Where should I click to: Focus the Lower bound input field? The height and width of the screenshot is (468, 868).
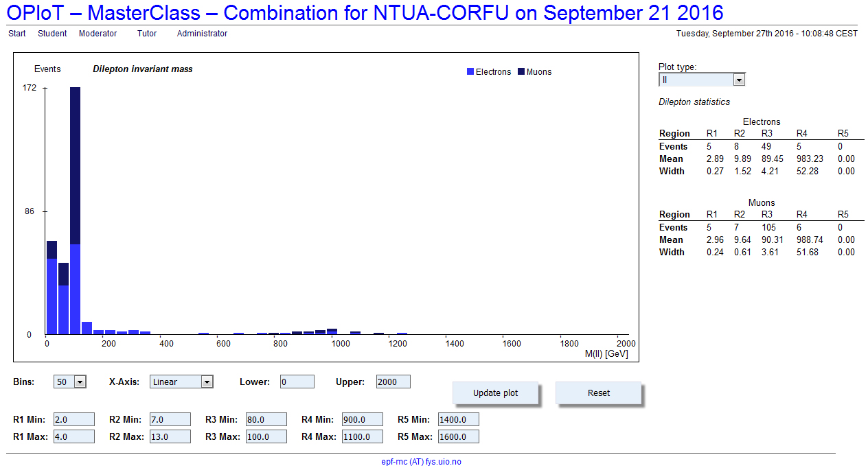click(297, 382)
